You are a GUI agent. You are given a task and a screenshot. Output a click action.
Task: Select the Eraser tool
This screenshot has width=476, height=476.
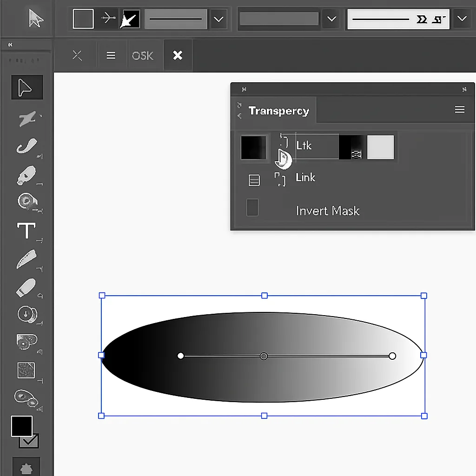pos(26,287)
